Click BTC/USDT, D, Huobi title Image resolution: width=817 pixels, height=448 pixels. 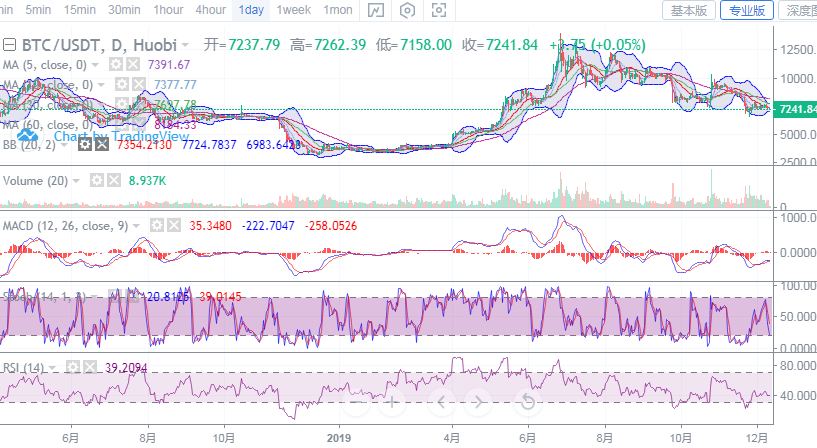(99, 45)
